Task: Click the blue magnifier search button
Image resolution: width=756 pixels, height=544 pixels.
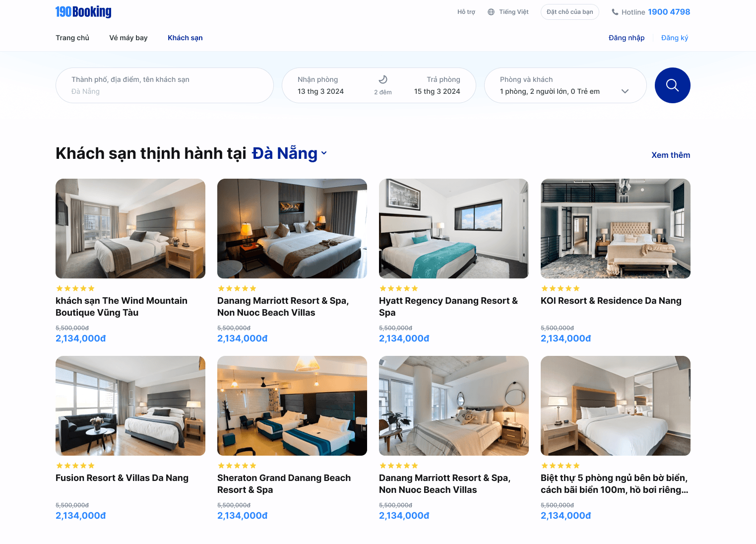Action: point(672,85)
